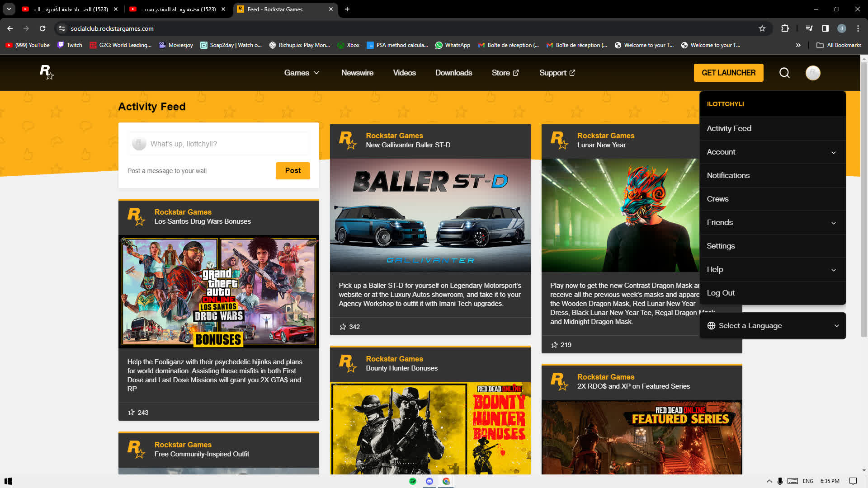The height and width of the screenshot is (488, 868).
Task: Open Chrome three-dot menu
Action: (x=858, y=28)
